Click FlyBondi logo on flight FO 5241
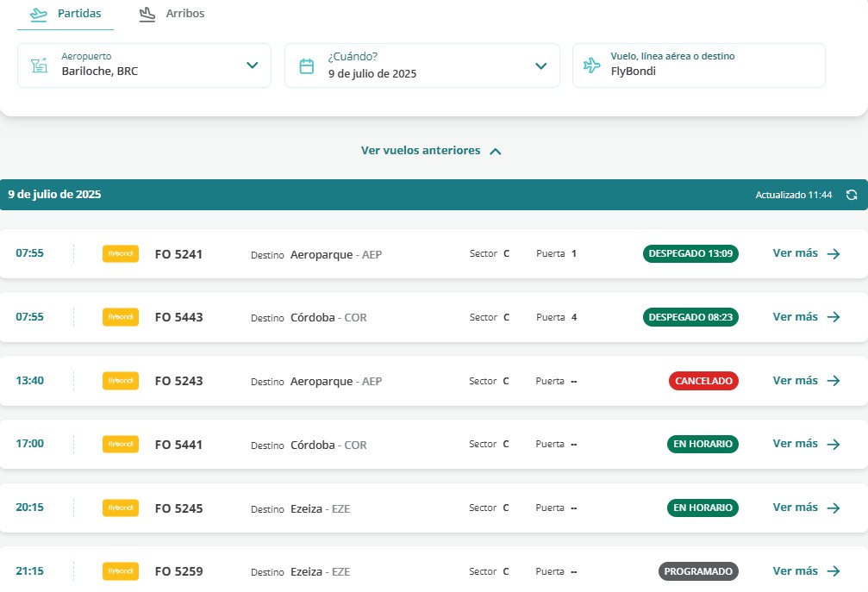Screen dimensions: 868x592 (120, 253)
